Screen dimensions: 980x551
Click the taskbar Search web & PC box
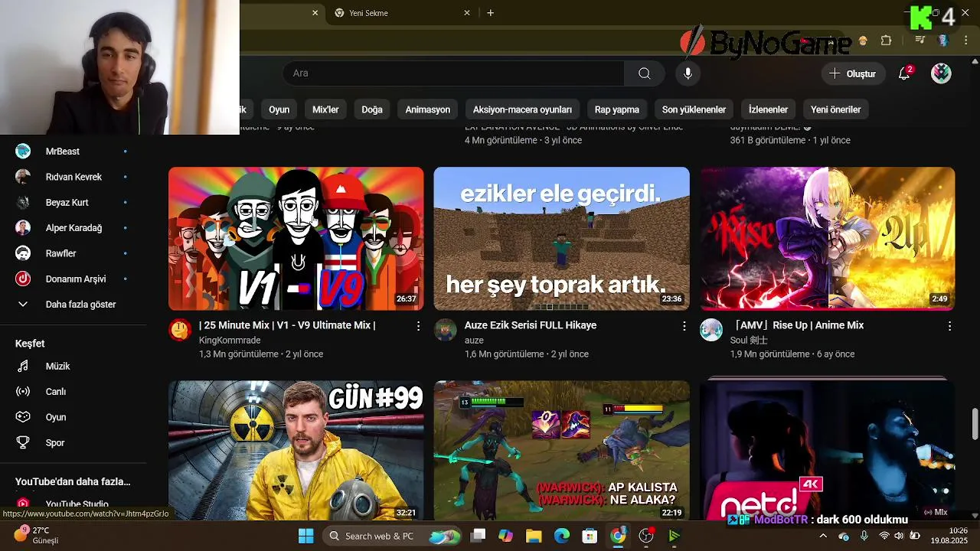[x=392, y=536]
